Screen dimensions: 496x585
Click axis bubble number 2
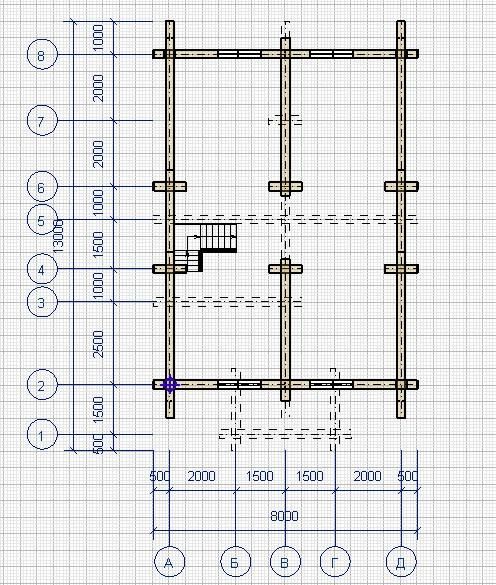point(42,385)
